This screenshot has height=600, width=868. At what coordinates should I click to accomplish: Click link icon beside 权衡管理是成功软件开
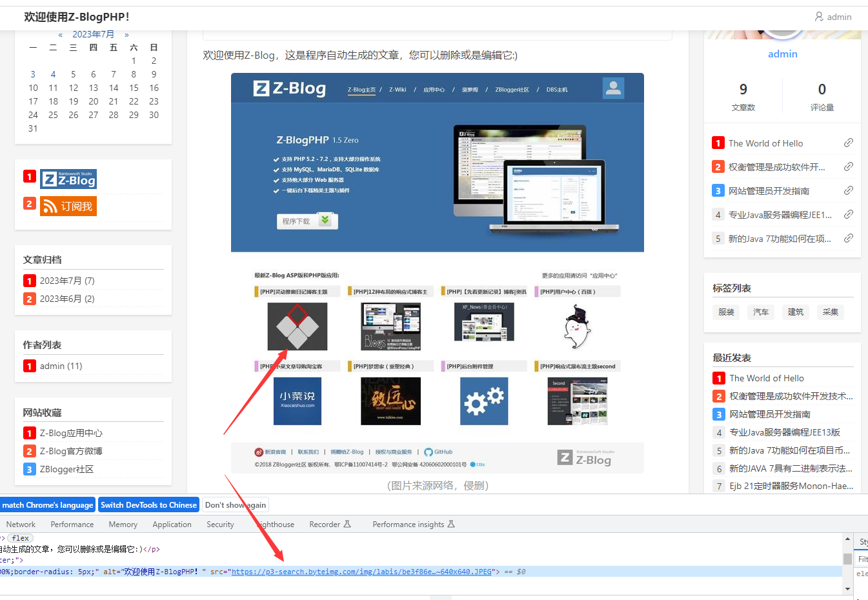(x=849, y=166)
